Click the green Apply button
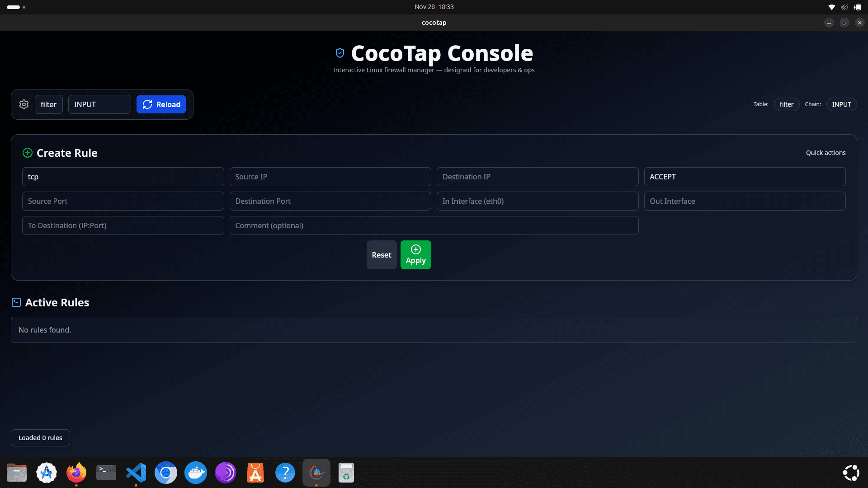 [415, 255]
